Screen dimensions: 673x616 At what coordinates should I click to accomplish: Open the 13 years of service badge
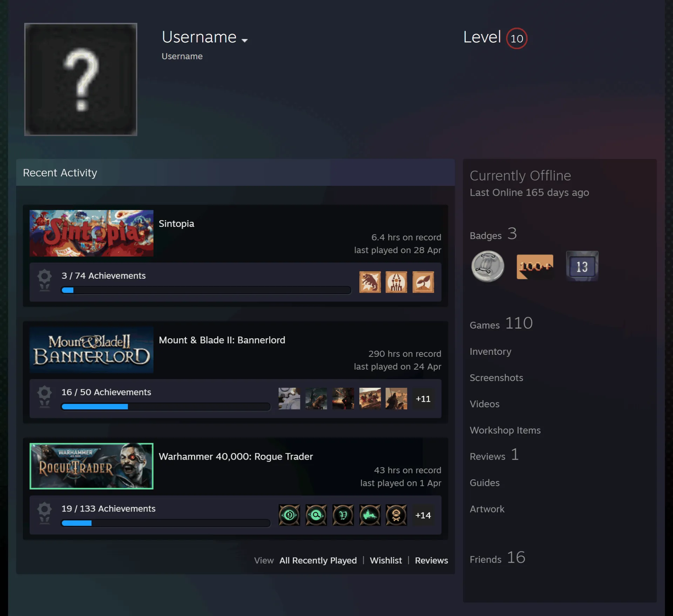(582, 266)
